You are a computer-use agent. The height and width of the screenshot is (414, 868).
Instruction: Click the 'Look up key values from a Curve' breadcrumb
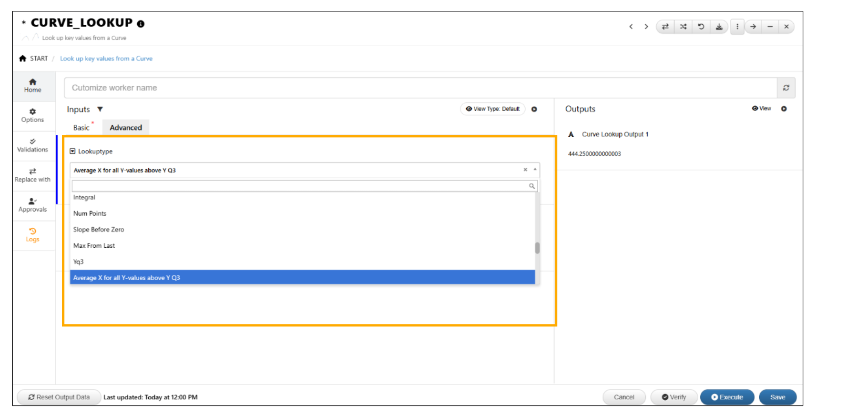click(106, 59)
